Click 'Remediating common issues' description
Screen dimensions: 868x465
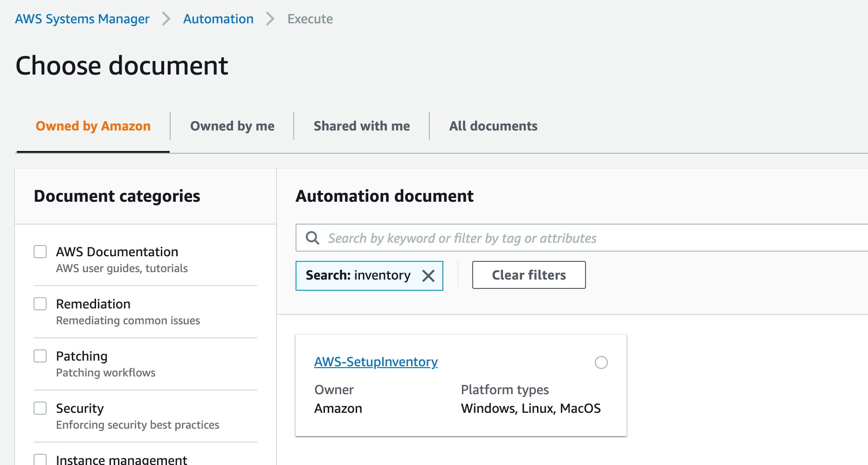pyautogui.click(x=128, y=321)
